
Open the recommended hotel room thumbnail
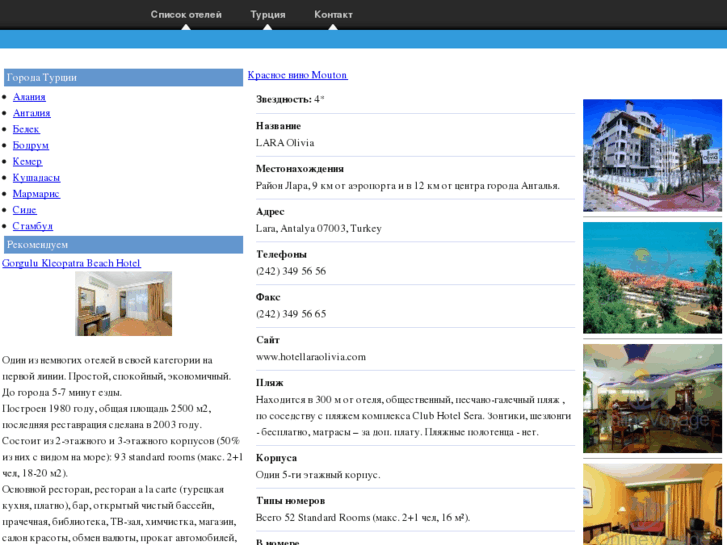click(x=123, y=303)
